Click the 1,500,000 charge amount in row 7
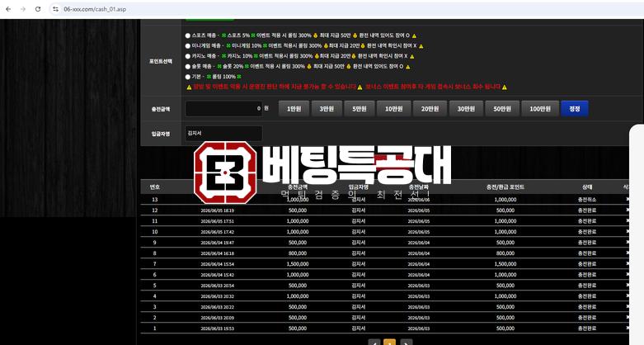 (x=298, y=264)
